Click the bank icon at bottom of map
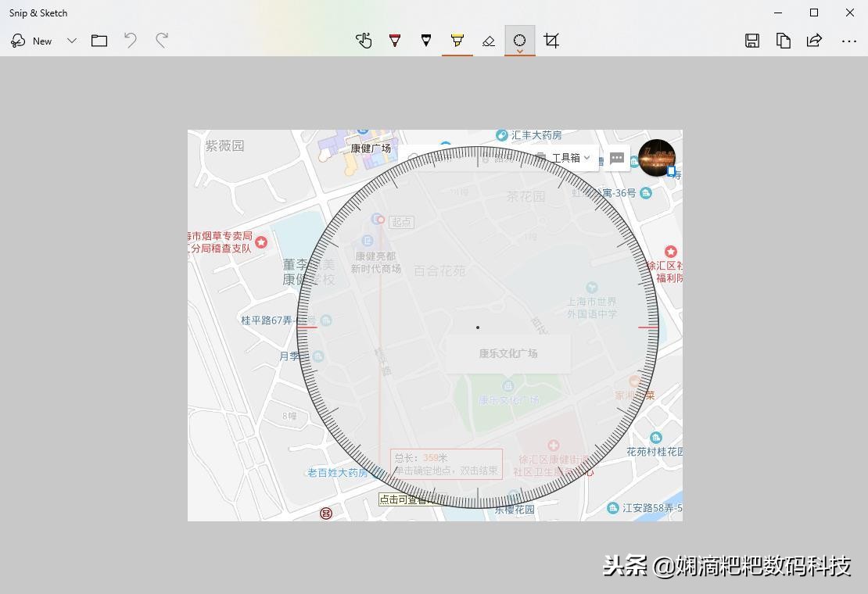 (327, 513)
